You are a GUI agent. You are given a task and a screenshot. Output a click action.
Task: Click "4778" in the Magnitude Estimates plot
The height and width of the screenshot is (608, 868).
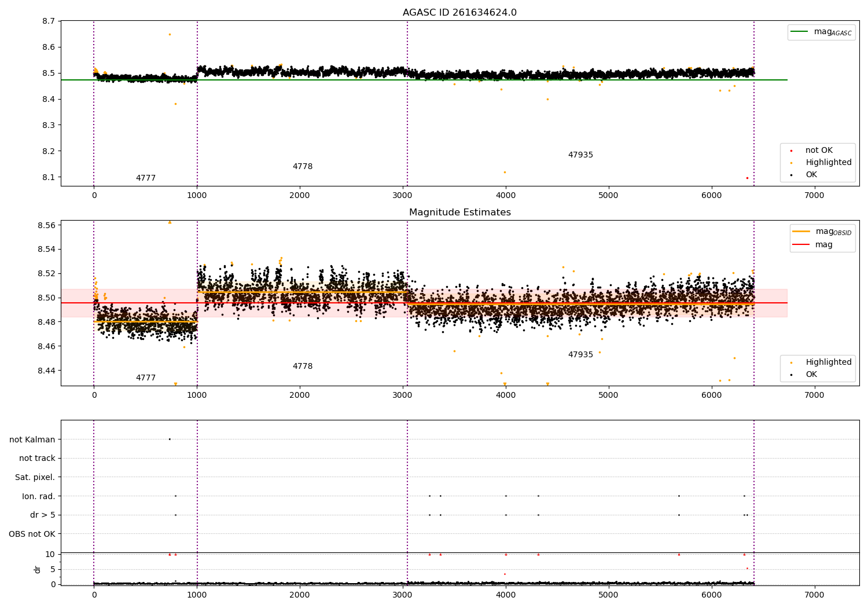303,367
